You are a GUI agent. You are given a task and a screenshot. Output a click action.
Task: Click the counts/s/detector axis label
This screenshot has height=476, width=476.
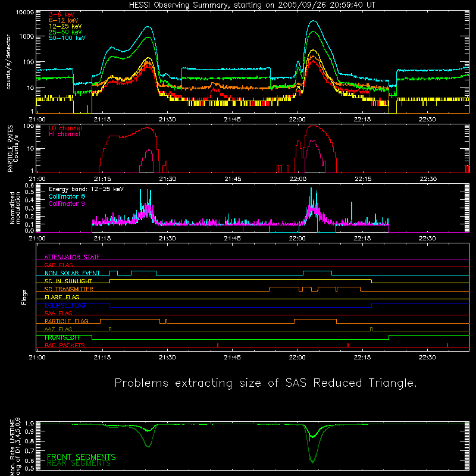point(8,62)
